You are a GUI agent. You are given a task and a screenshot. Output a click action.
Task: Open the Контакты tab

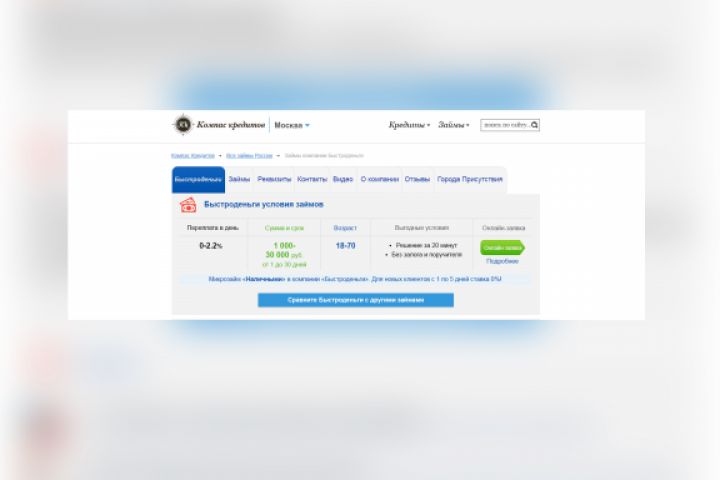tap(312, 179)
